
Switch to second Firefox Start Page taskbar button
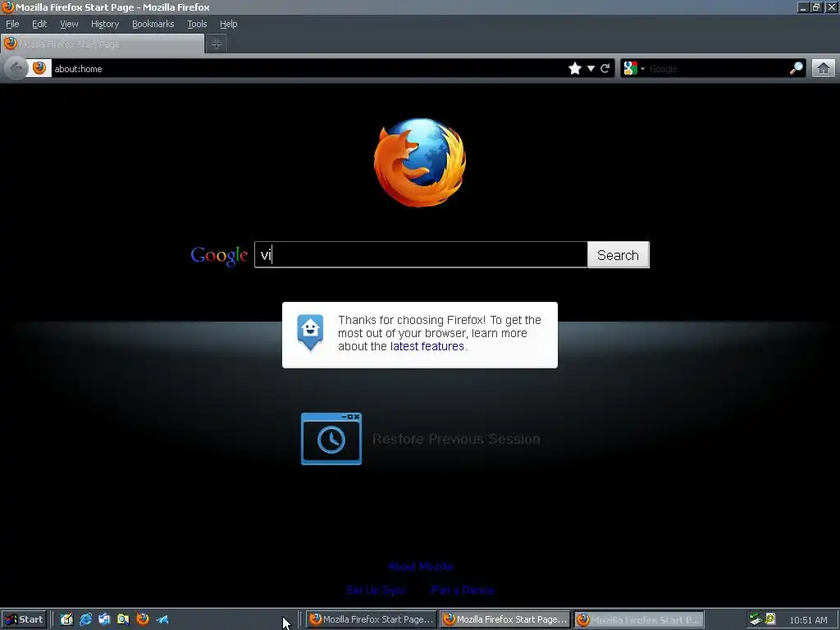coord(505,619)
